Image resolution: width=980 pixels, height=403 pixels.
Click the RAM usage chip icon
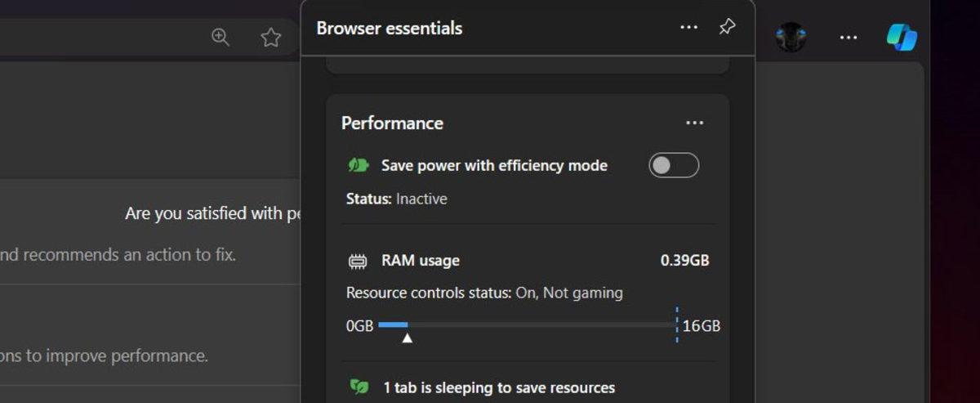pyautogui.click(x=358, y=262)
